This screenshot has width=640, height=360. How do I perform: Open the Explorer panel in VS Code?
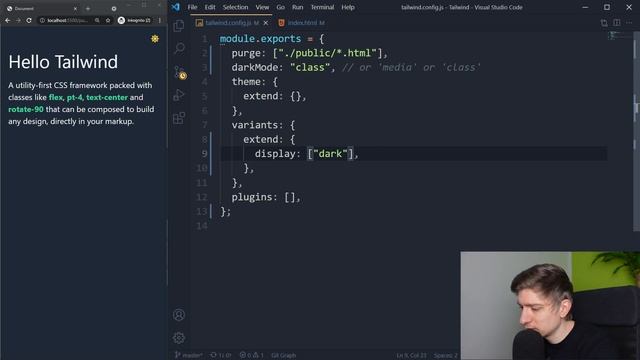(179, 26)
